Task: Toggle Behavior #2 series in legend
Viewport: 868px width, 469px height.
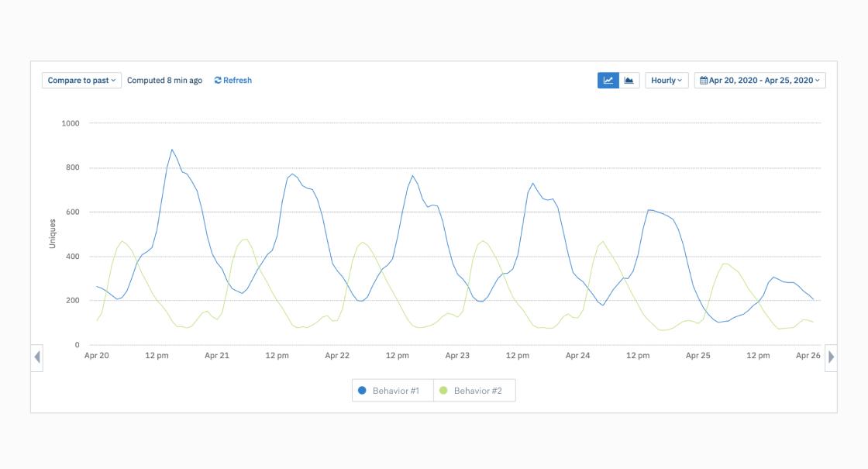Action: [474, 391]
